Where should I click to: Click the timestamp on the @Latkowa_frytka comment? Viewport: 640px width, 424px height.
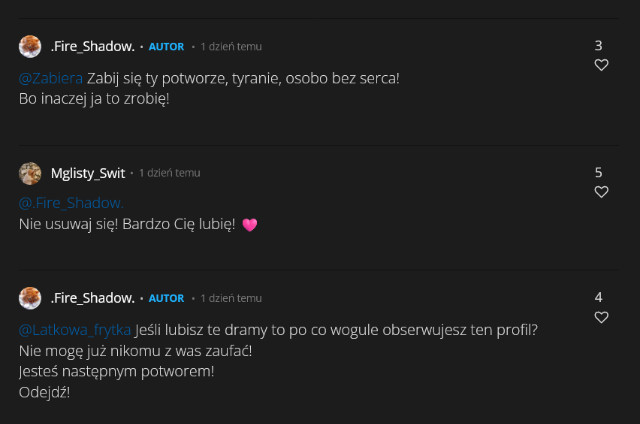(x=231, y=299)
